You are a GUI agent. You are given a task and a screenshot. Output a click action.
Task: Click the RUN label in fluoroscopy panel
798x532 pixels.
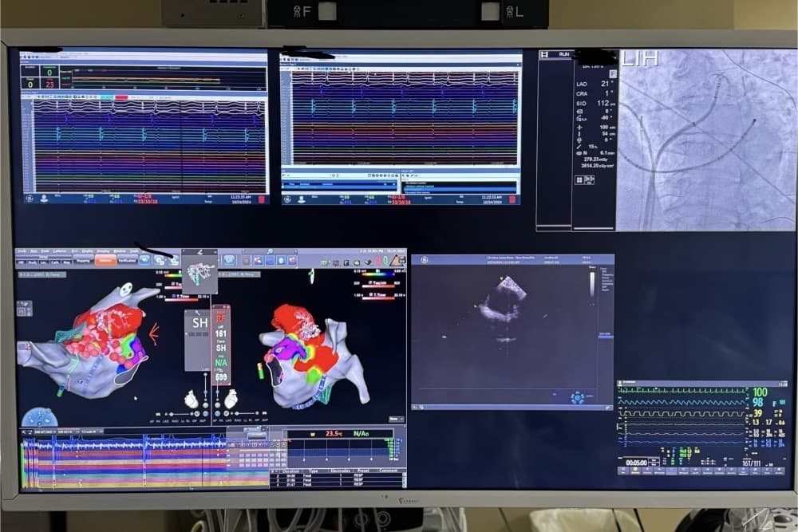pyautogui.click(x=564, y=54)
